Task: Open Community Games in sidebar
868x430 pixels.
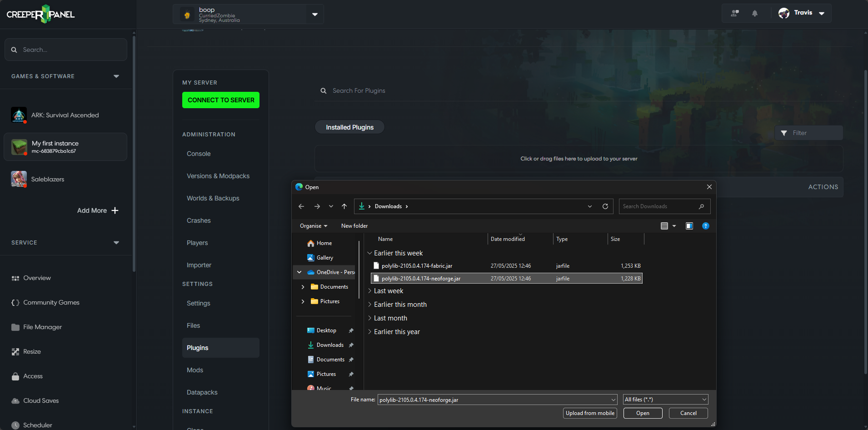Action: pos(51,302)
